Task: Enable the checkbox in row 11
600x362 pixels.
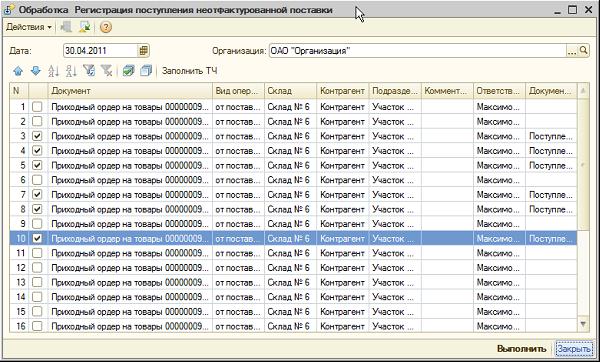Action: pyautogui.click(x=37, y=253)
